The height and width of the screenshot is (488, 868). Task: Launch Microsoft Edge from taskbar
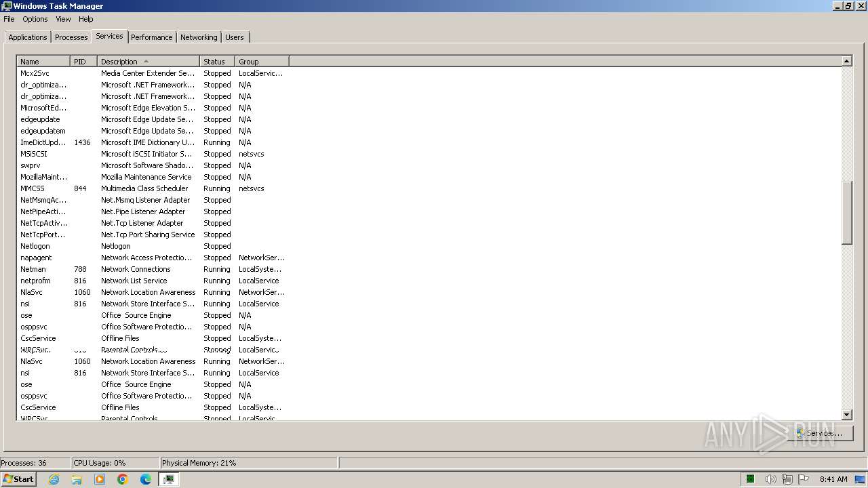[x=146, y=479]
